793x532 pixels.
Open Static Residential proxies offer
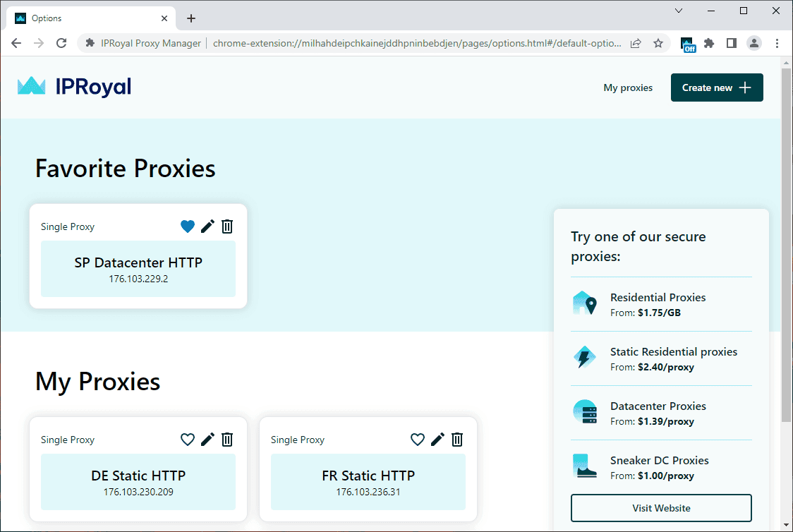661,358
